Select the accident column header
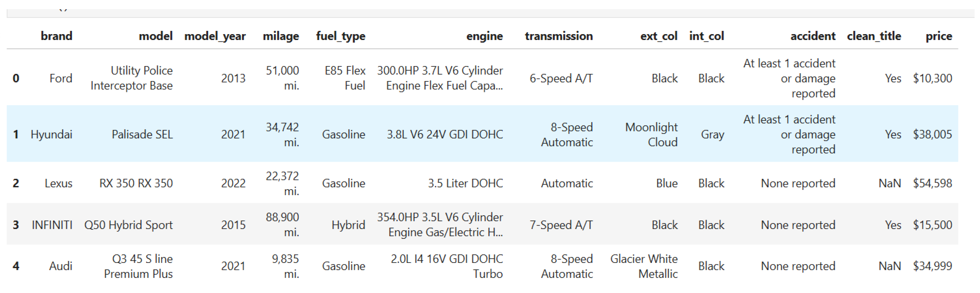 [813, 36]
